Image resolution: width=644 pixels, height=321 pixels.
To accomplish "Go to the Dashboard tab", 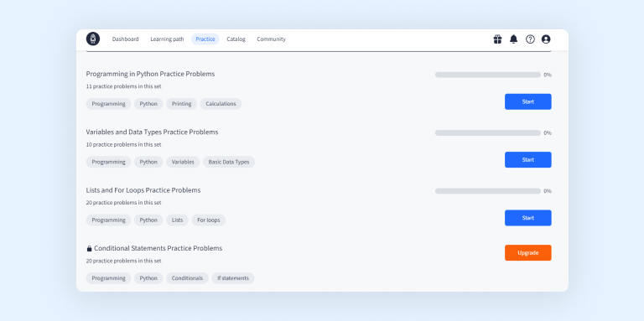I will pyautogui.click(x=125, y=39).
